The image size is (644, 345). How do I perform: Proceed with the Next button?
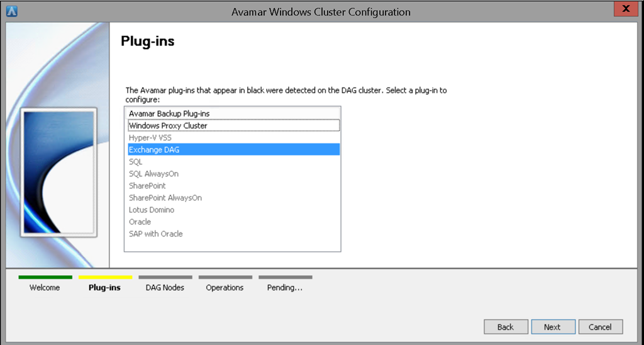pos(553,327)
